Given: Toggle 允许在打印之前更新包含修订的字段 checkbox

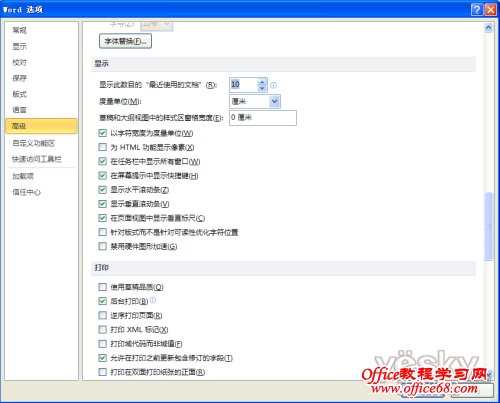Looking at the screenshot, I should pyautogui.click(x=102, y=358).
